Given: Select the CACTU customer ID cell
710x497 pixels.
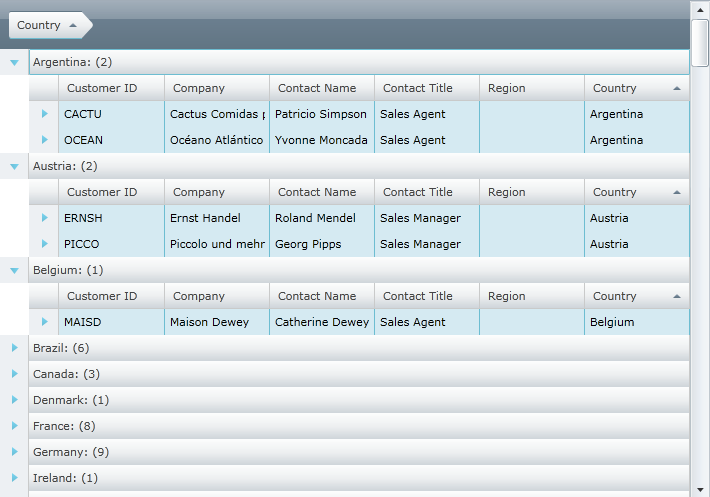Looking at the screenshot, I should (111, 114).
